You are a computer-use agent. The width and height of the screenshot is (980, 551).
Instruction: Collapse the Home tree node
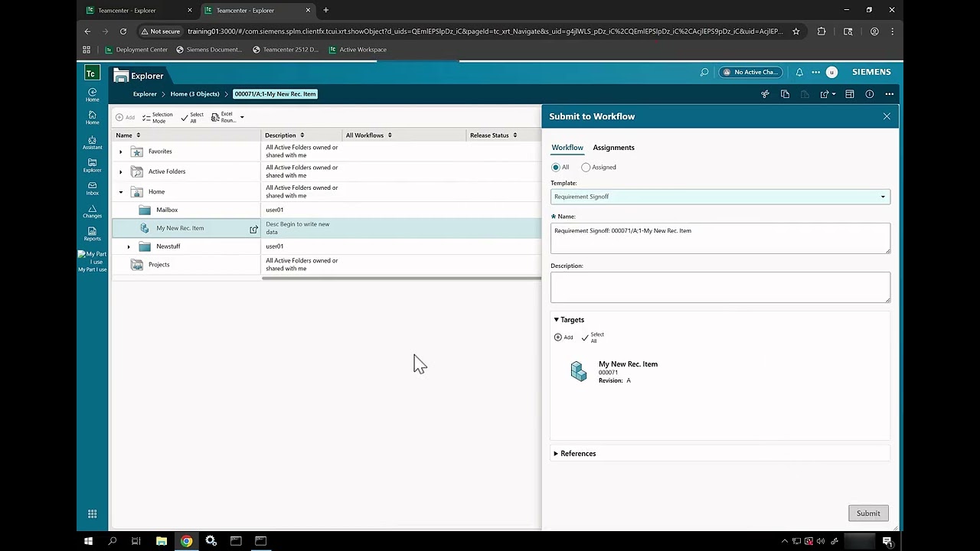click(x=120, y=192)
